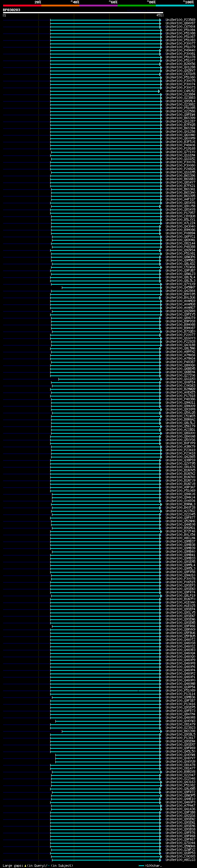This screenshot has width=197, height=868.
Task: Select hit label UniRef100_Q9SML4
Action: coord(180,101)
